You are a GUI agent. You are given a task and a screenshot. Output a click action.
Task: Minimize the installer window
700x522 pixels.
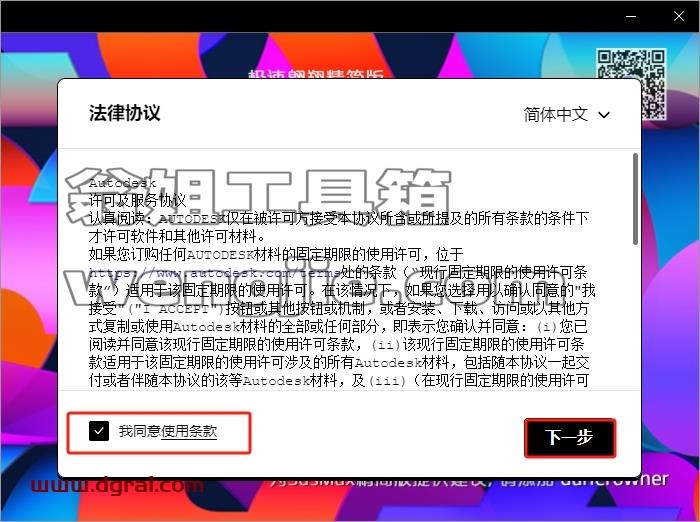631,16
